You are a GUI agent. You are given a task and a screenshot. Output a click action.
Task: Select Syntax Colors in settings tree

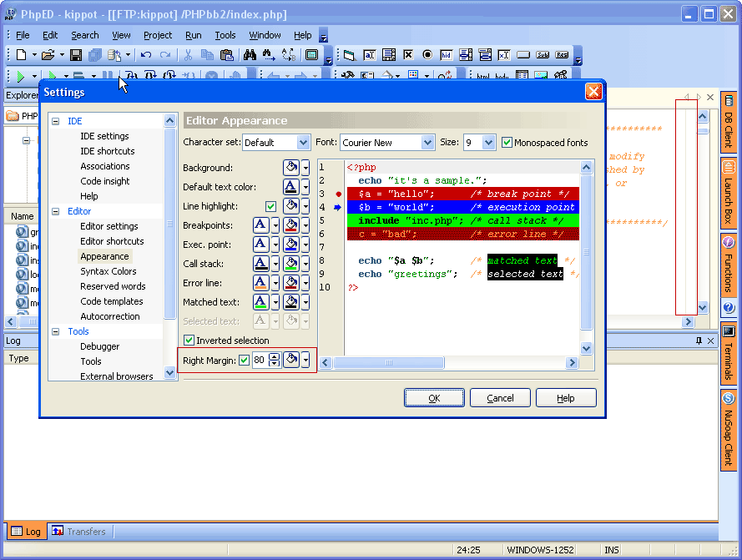(109, 271)
